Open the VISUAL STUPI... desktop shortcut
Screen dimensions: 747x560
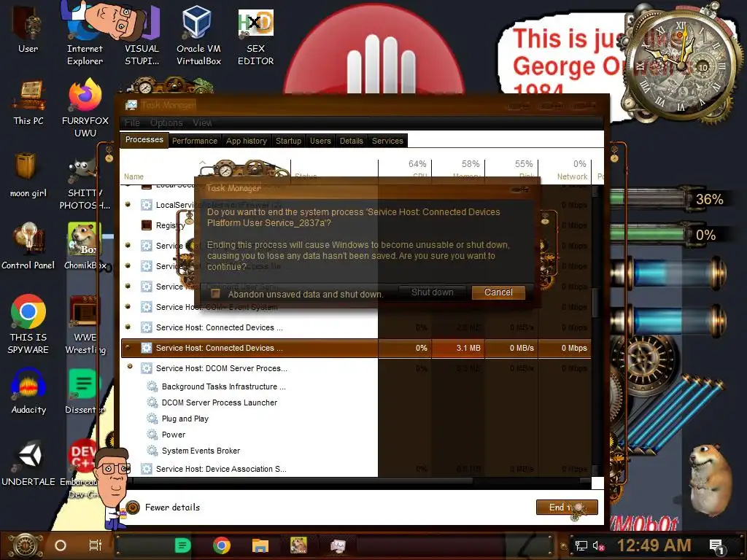click(x=142, y=36)
